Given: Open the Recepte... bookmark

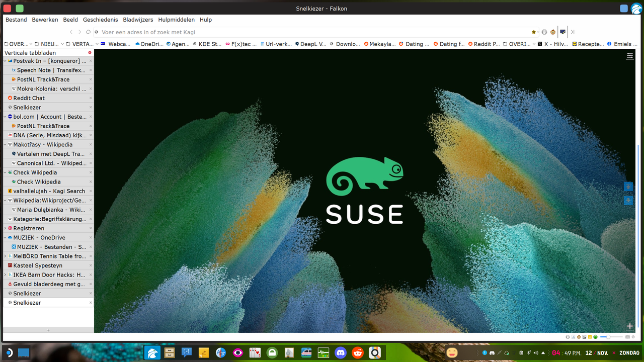Looking at the screenshot, I should [x=588, y=44].
